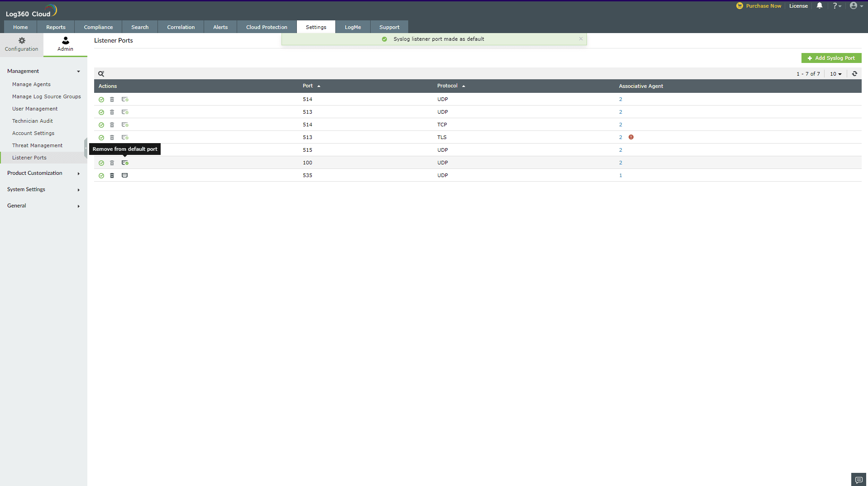This screenshot has width=868, height=486.
Task: Open the notifications bell
Action: click(820, 6)
